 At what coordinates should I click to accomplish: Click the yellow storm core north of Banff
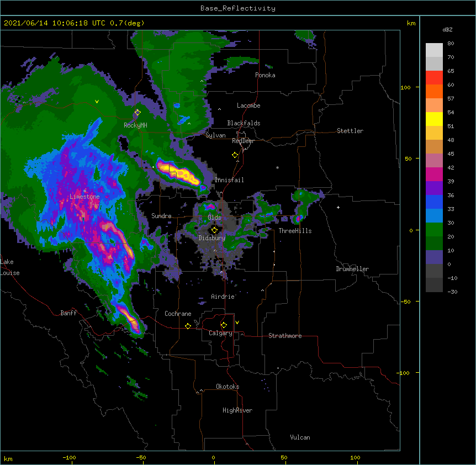pos(129,318)
